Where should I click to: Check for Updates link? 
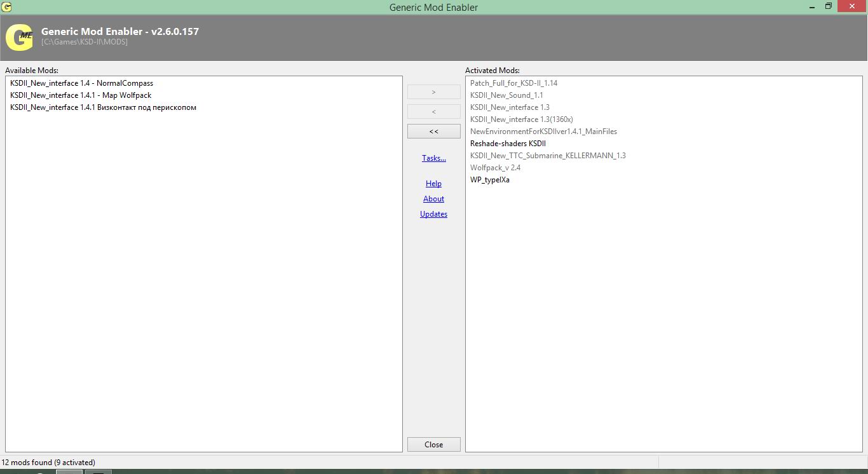[x=434, y=214]
